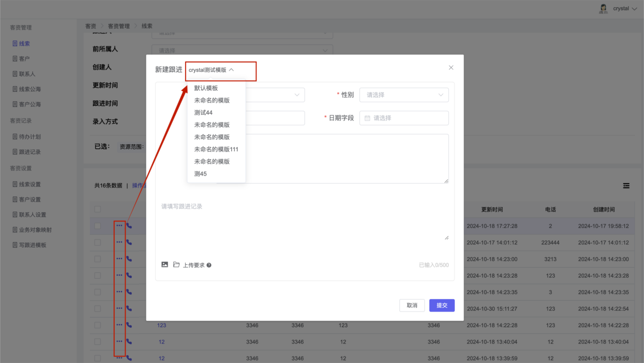Click 客资管理 in the breadcrumb

(x=119, y=26)
